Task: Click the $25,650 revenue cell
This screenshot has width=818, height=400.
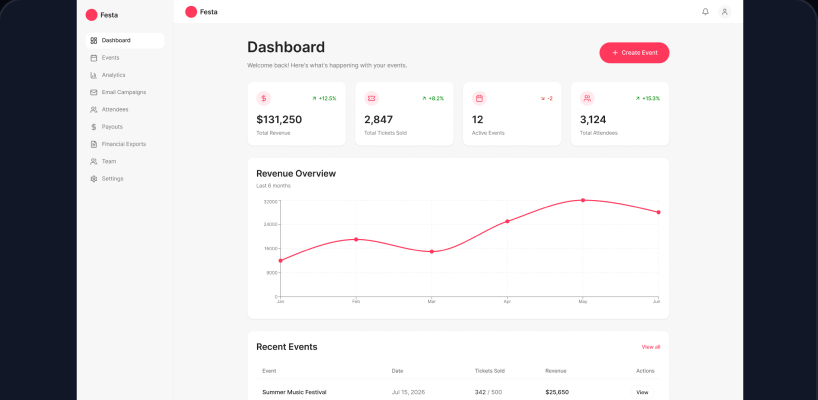Action: [x=557, y=392]
